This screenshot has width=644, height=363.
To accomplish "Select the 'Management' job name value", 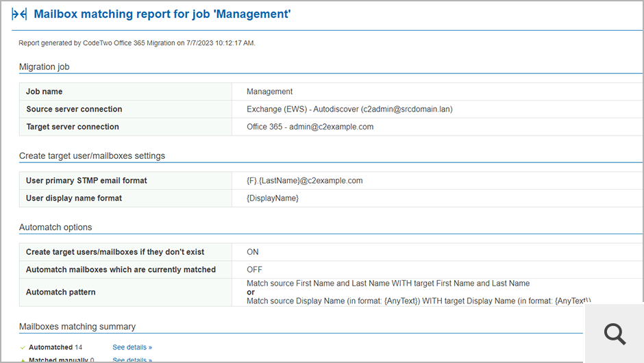I will point(269,92).
